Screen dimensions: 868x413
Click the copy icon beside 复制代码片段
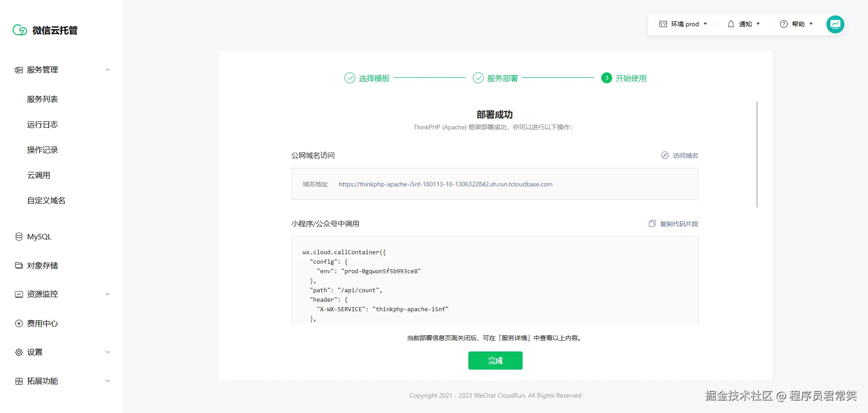[x=652, y=223]
